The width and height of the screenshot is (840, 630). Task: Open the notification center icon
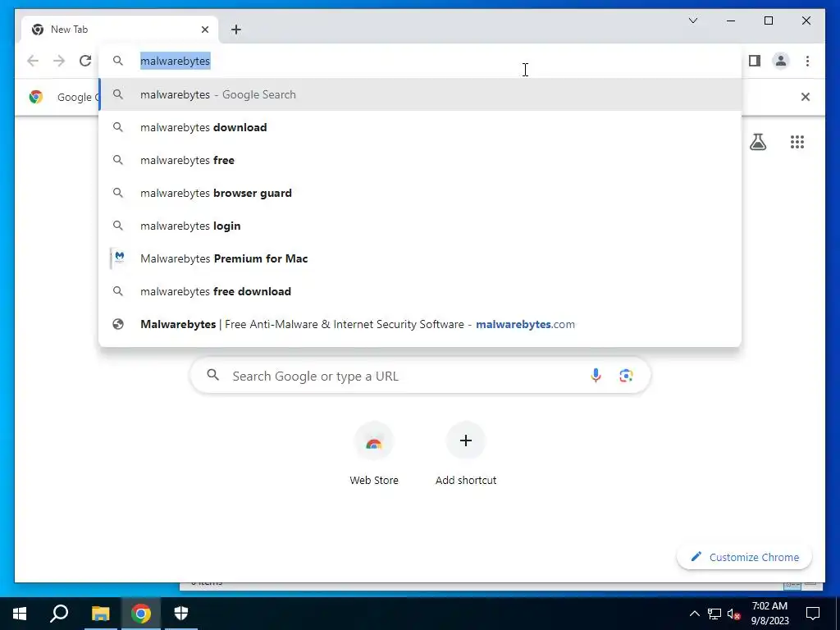[813, 614]
